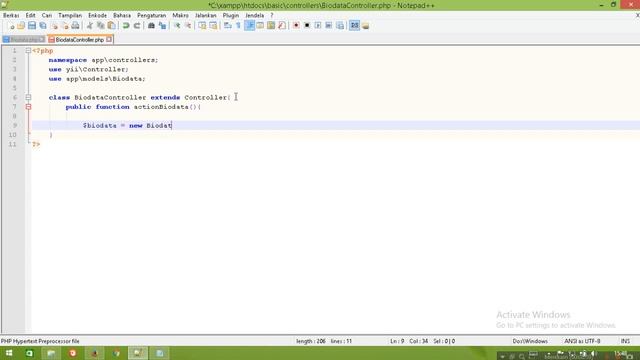Collapse the function fold marker at line 7

pyautogui.click(x=28, y=107)
